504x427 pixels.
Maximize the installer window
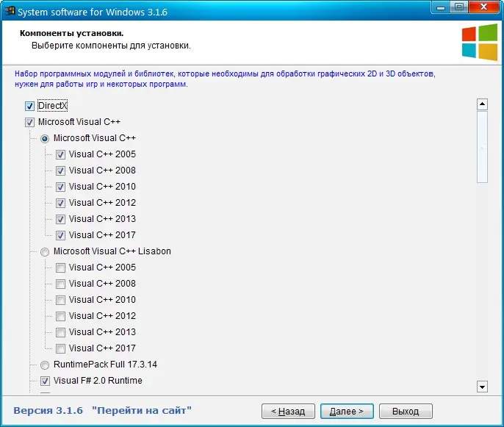click(459, 7)
